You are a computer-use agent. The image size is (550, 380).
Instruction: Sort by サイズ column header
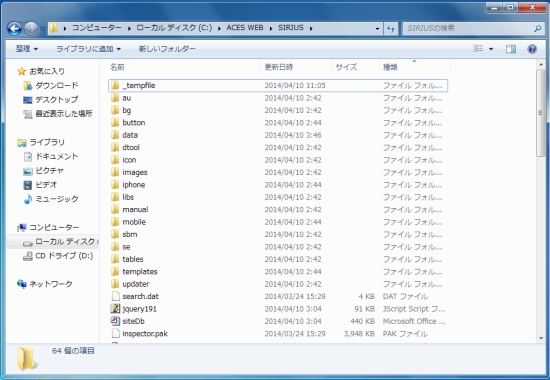tap(346, 67)
